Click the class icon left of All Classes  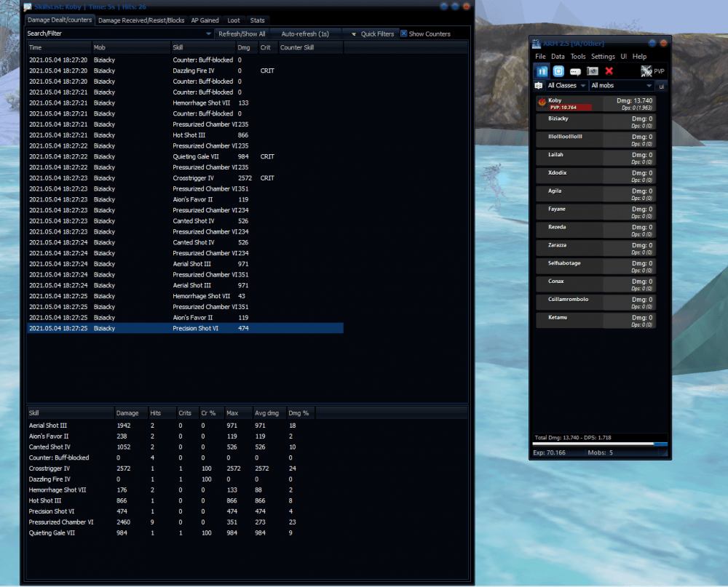click(x=539, y=86)
